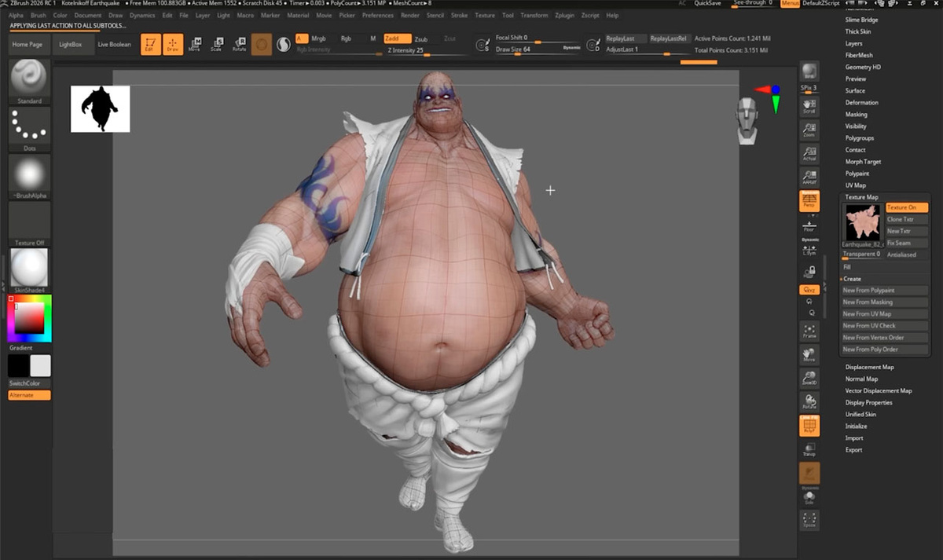This screenshot has height=560, width=943.
Task: Click the BPR render button
Action: (x=809, y=72)
